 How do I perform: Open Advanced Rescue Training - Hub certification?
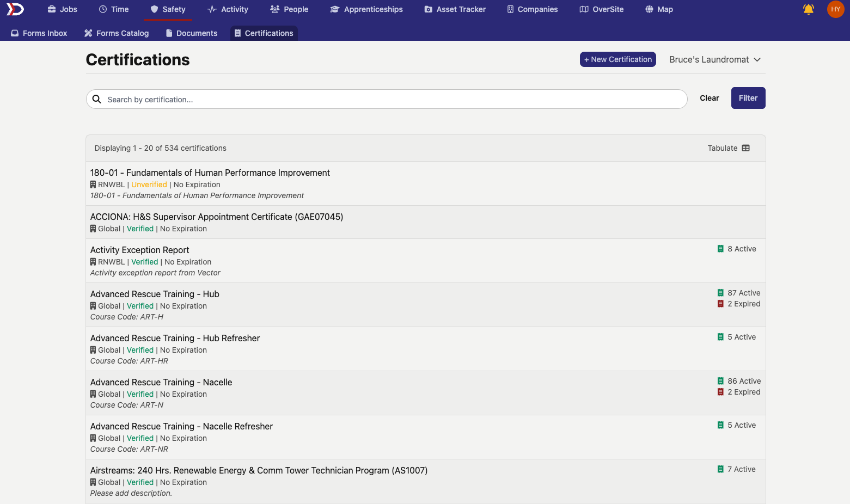click(x=155, y=294)
